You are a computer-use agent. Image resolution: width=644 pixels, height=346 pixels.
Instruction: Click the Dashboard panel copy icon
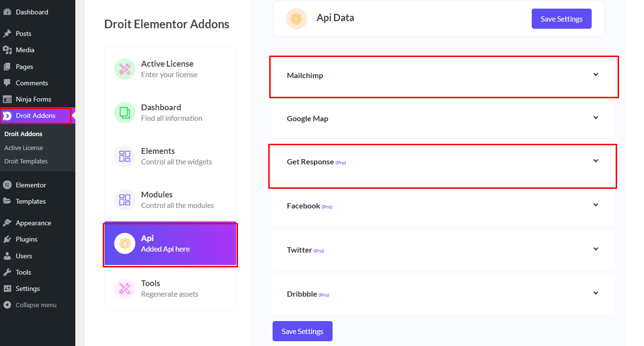(x=125, y=113)
